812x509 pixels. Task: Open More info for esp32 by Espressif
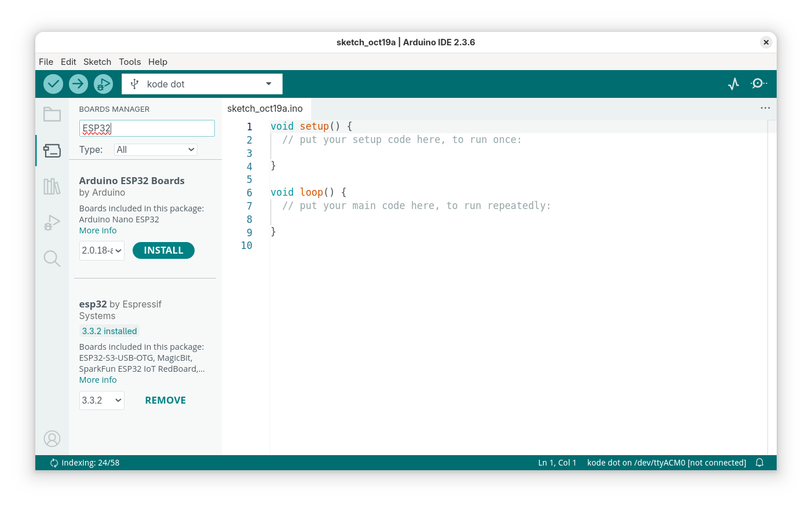click(x=98, y=380)
